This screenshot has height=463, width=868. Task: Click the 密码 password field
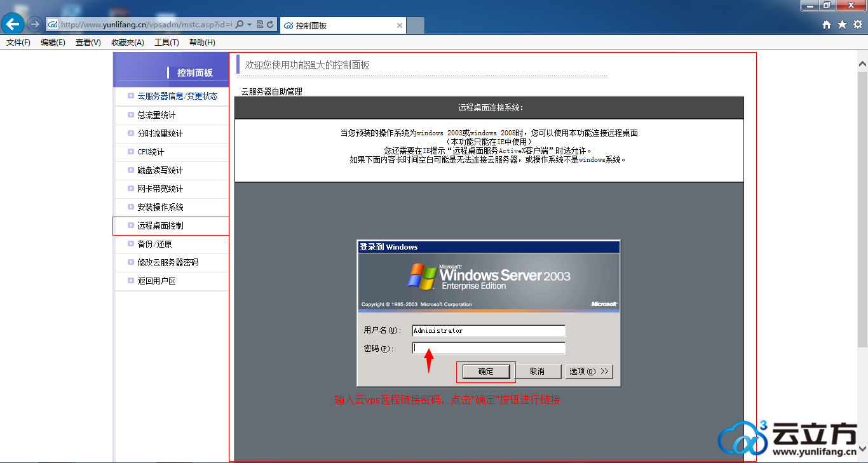(489, 348)
